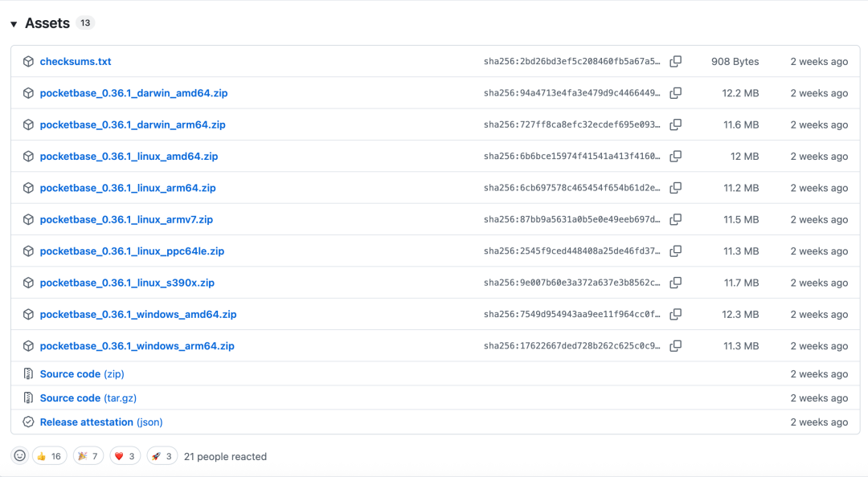Click the package icon next to checksums.txt

pos(28,61)
